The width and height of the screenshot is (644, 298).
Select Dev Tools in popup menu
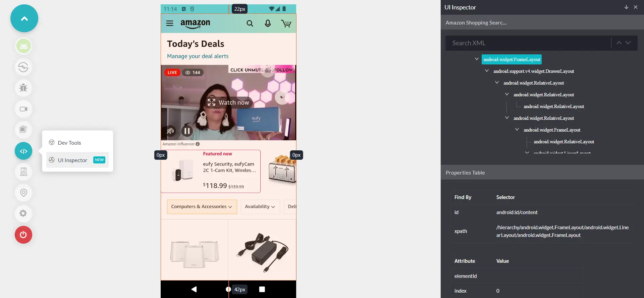tap(77, 143)
